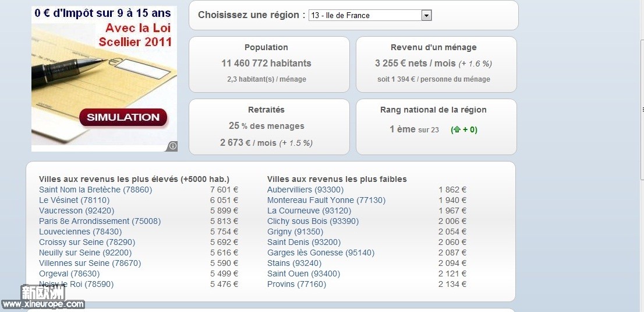The height and width of the screenshot is (312, 644).
Task: Select La Courneuve (93120) link
Action: [309, 211]
